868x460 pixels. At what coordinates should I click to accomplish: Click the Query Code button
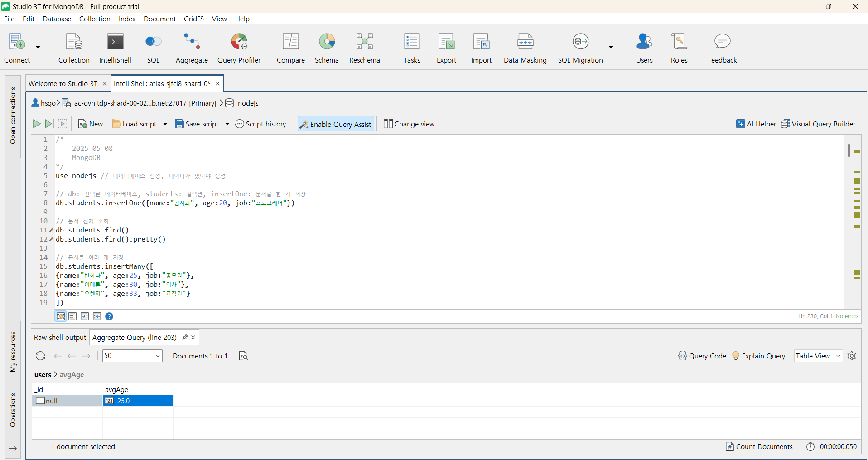point(702,356)
